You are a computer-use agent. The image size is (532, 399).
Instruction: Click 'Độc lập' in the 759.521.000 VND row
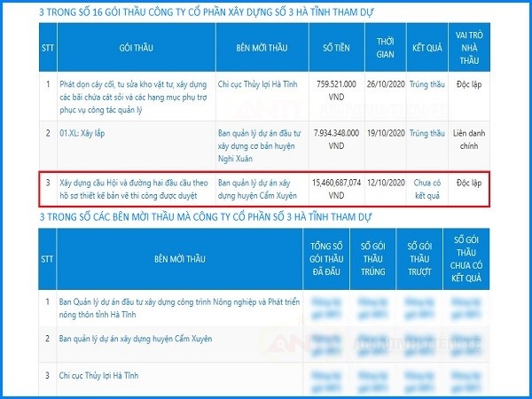click(469, 84)
